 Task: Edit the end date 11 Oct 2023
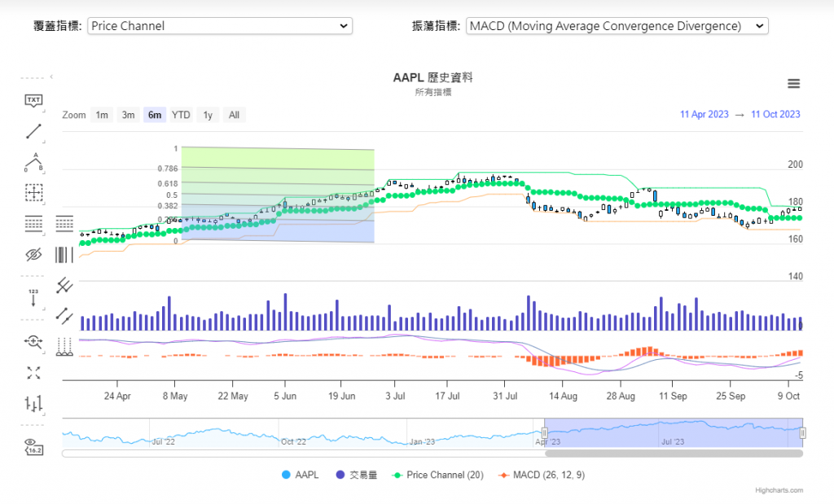[775, 114]
